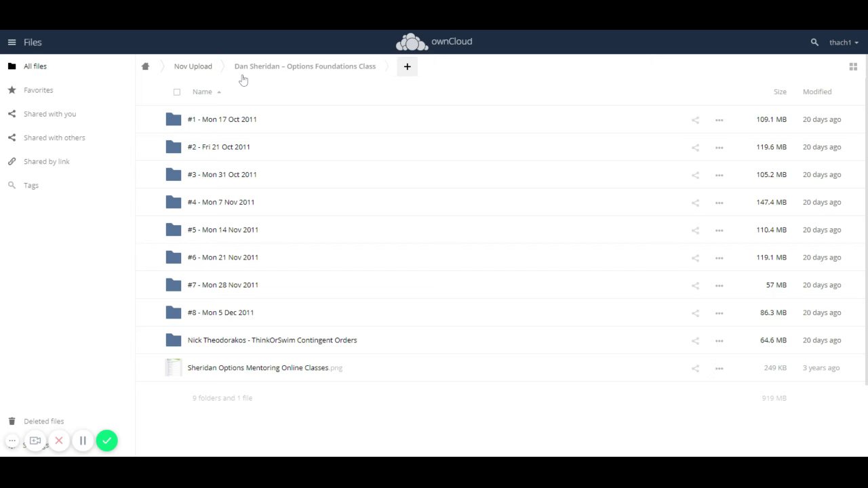Open more actions for #1 - Mon 17 Oct 2011

(x=719, y=120)
